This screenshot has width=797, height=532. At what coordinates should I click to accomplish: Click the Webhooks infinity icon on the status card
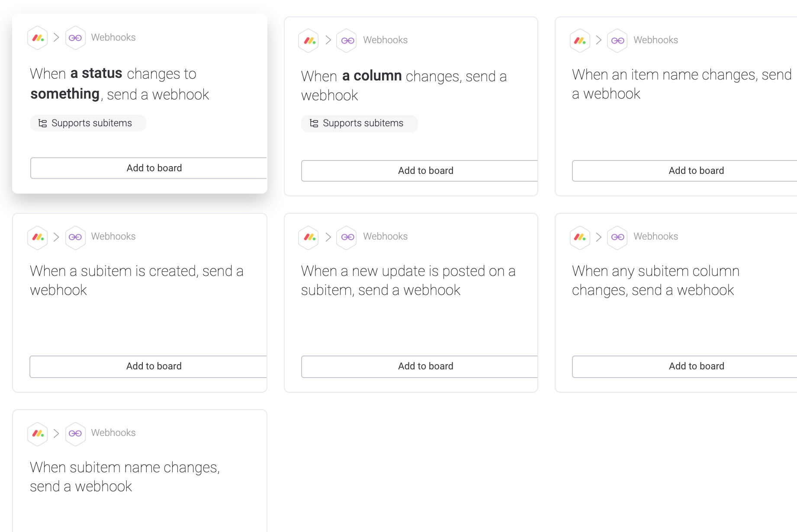pyautogui.click(x=75, y=38)
